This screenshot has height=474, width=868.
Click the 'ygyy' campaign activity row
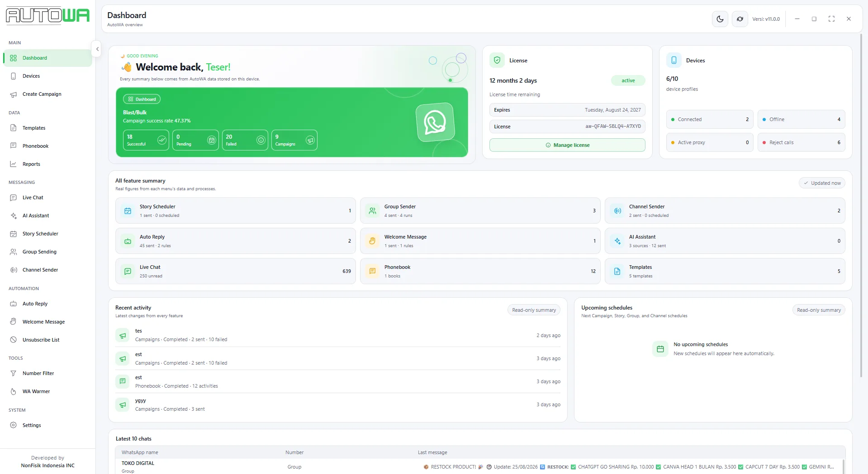coord(338,404)
